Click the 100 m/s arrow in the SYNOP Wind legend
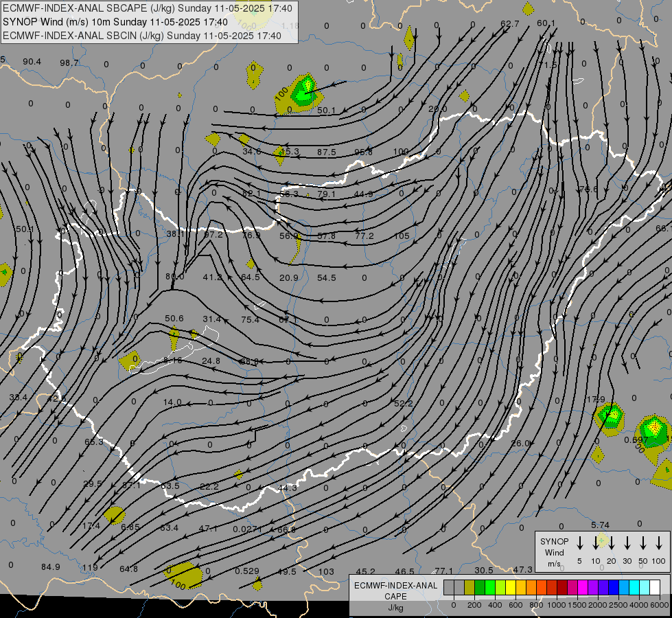 [x=659, y=543]
